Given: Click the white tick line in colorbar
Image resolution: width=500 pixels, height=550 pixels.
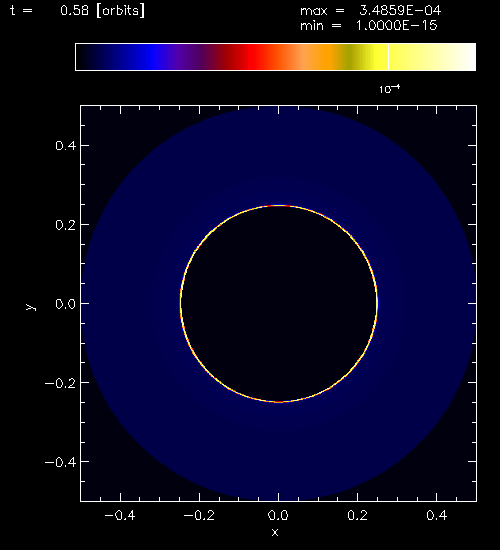Looking at the screenshot, I should click(x=388, y=57).
